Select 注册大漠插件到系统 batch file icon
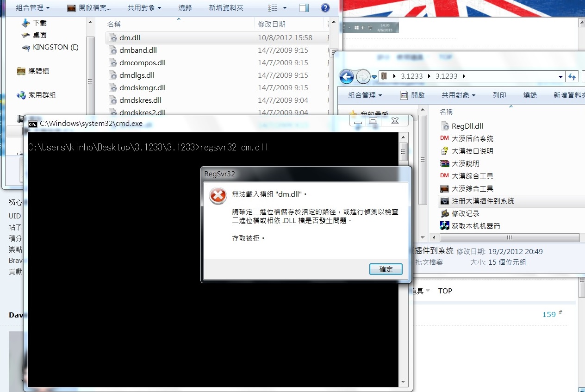This screenshot has height=392, width=585. point(445,201)
